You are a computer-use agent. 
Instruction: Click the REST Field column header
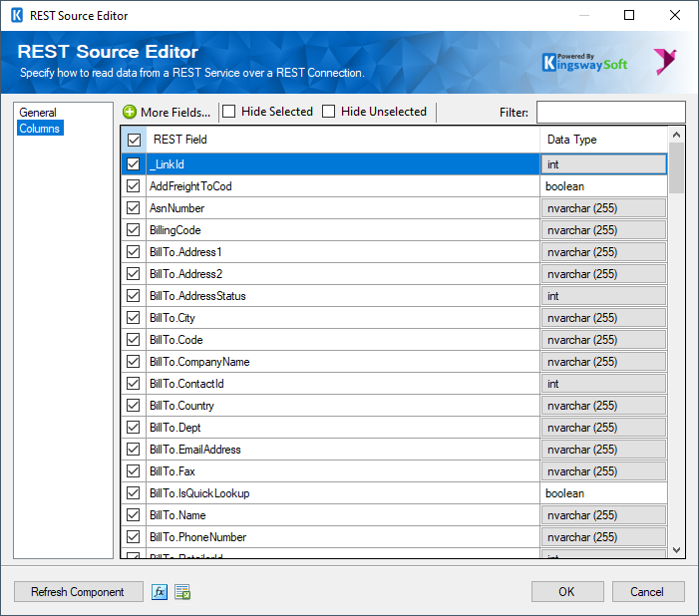point(343,140)
